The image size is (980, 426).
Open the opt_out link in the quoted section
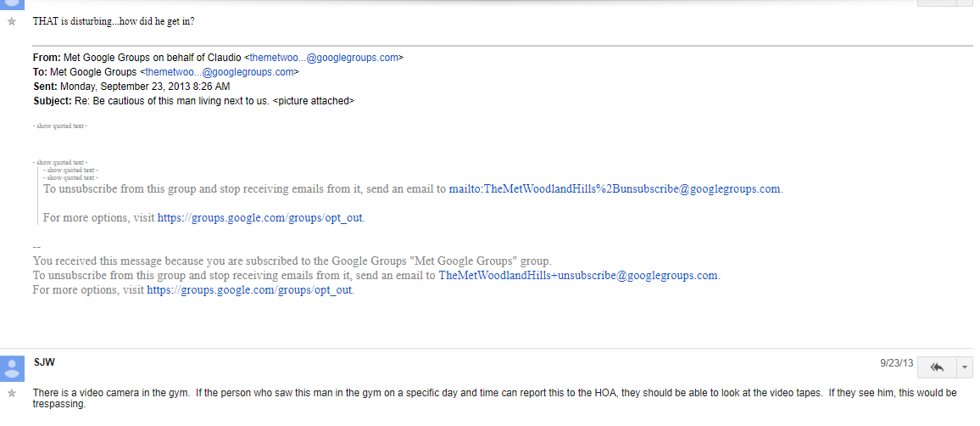pos(259,218)
